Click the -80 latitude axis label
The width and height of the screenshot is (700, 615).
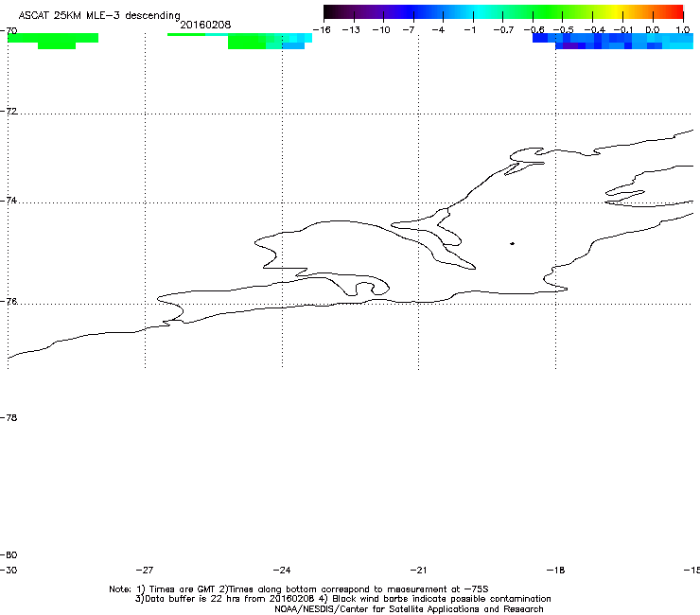click(x=9, y=554)
